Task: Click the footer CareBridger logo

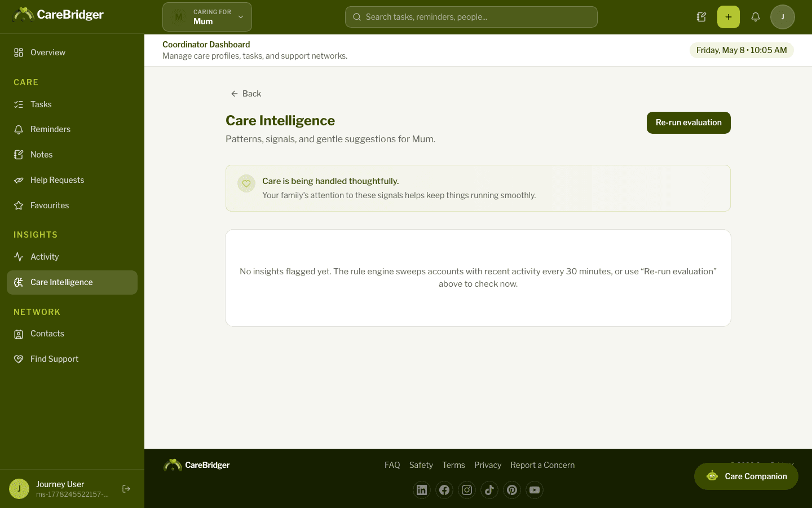Action: pyautogui.click(x=196, y=465)
